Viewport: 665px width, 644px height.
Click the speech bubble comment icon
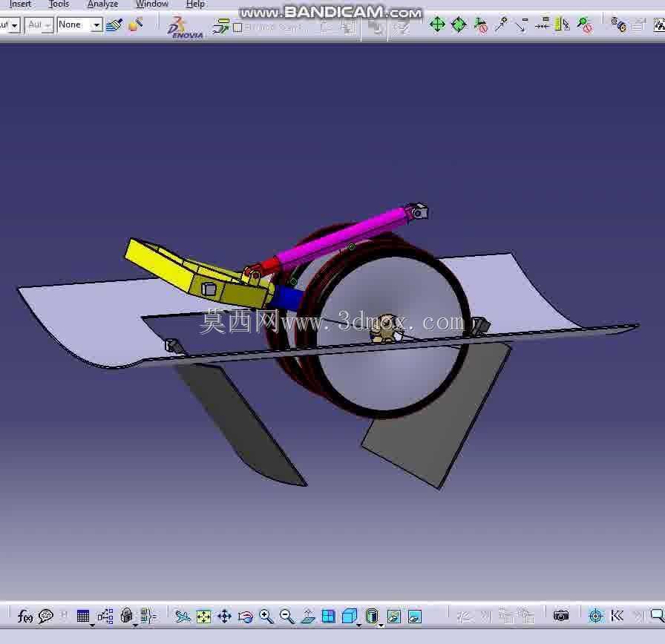pos(46,616)
